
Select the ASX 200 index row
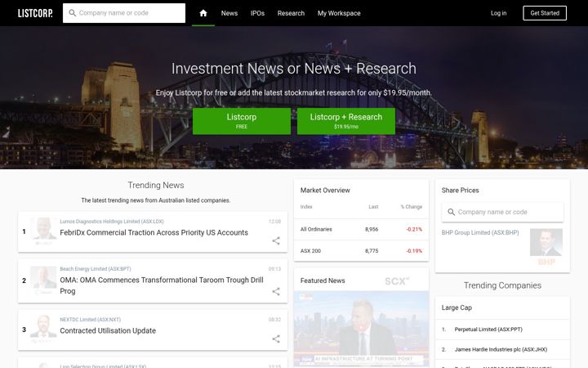pyautogui.click(x=361, y=251)
